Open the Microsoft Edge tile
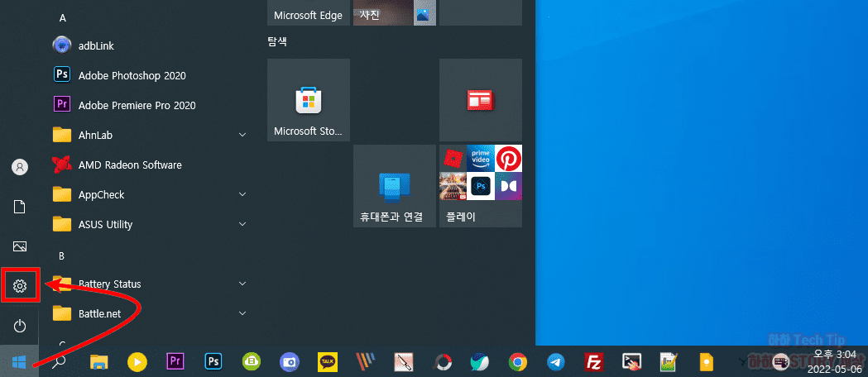 click(x=309, y=12)
